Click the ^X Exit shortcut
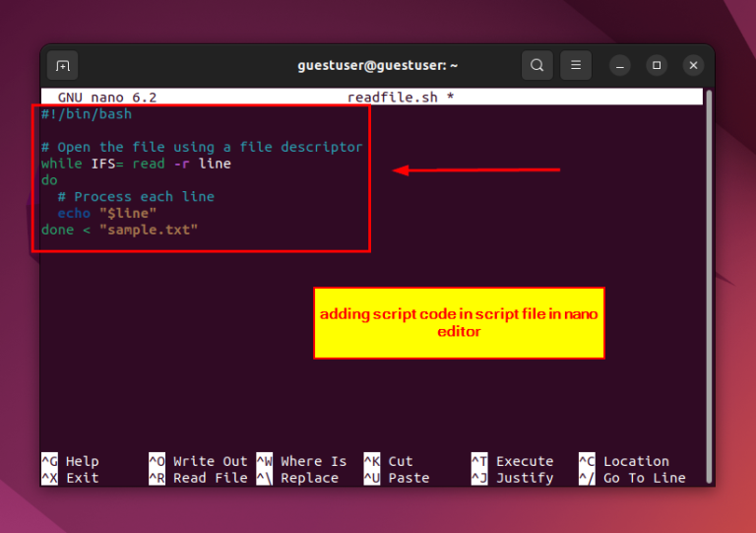 pos(70,478)
